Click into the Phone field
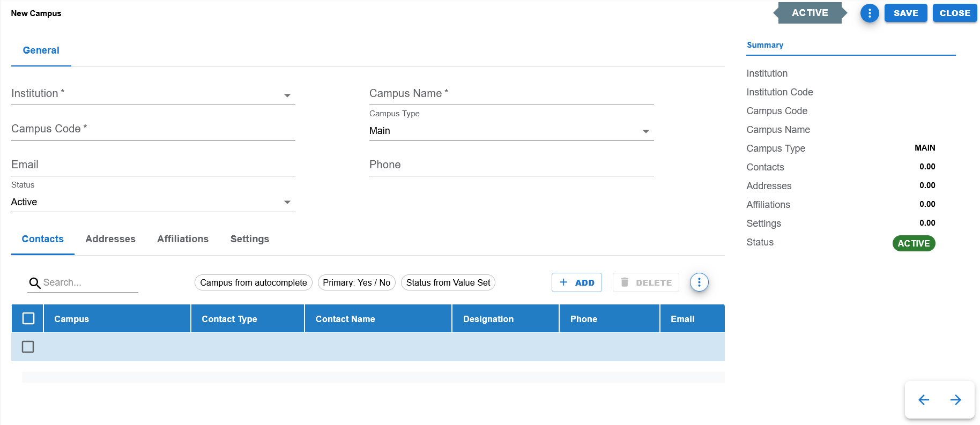Viewport: 980px width, 425px height. (511, 166)
